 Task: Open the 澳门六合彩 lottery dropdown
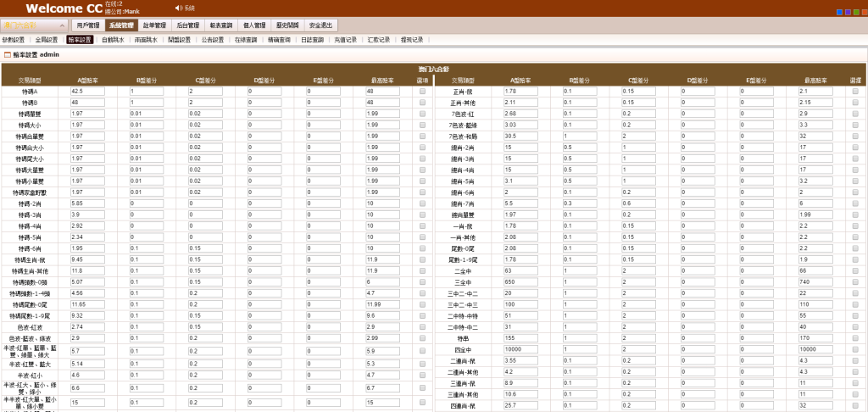pyautogui.click(x=34, y=25)
